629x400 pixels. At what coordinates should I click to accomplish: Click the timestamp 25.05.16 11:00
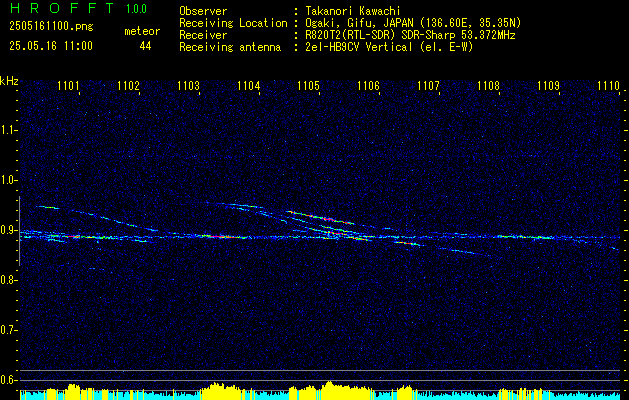(x=51, y=46)
